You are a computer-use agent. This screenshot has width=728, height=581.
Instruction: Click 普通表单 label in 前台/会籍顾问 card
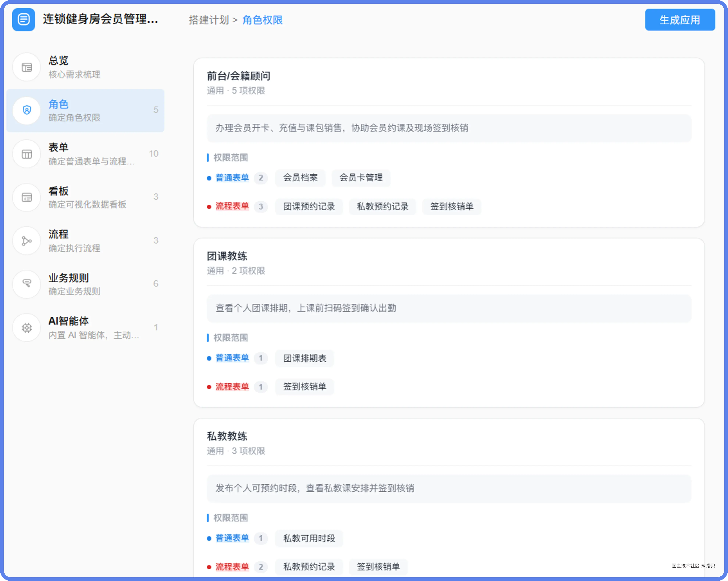[x=232, y=178]
